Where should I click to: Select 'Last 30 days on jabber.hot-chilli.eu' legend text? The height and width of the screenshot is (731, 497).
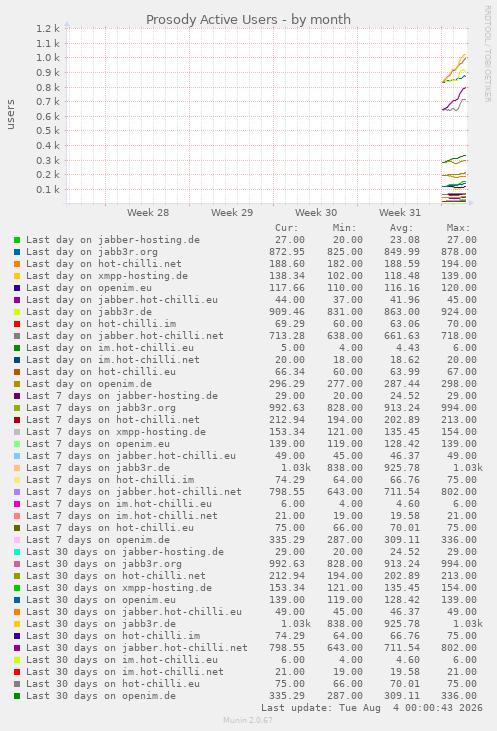click(134, 612)
